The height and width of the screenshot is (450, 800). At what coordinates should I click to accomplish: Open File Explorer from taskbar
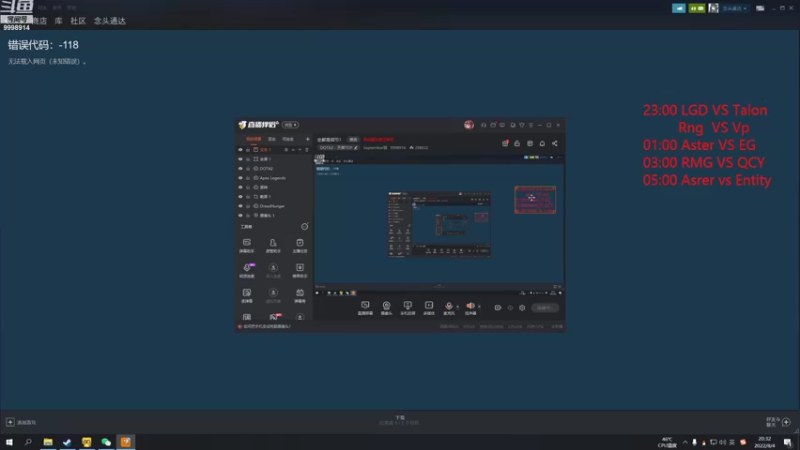[48, 442]
